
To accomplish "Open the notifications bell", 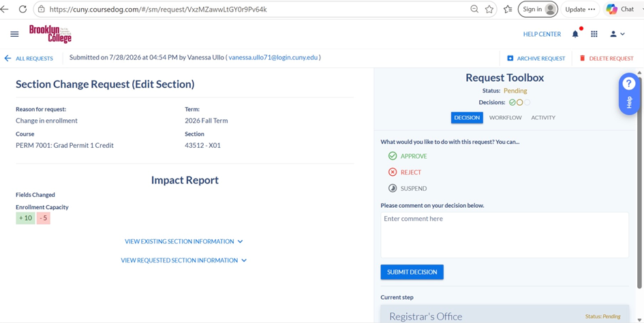I will pos(575,34).
